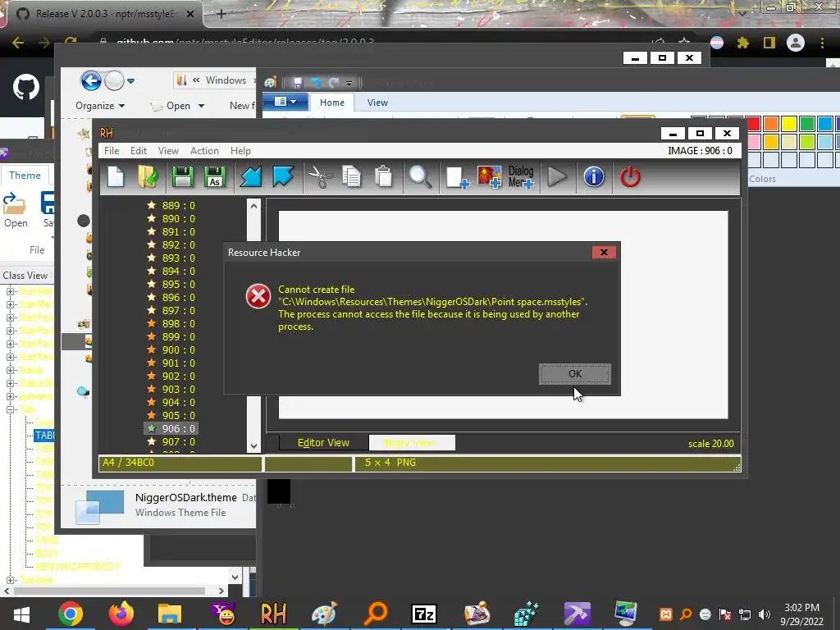This screenshot has width=840, height=630.
Task: Open 7-Zip from the taskbar
Action: 424,614
